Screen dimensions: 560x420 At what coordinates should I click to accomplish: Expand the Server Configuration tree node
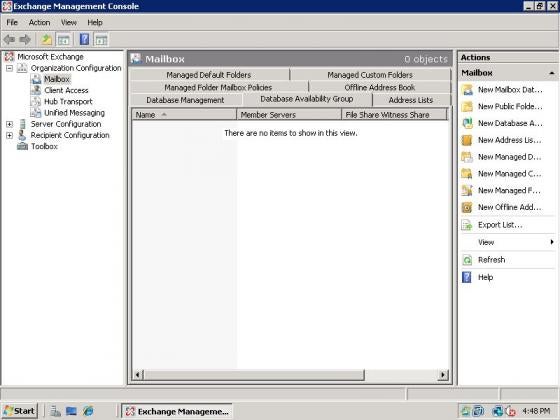(x=10, y=124)
